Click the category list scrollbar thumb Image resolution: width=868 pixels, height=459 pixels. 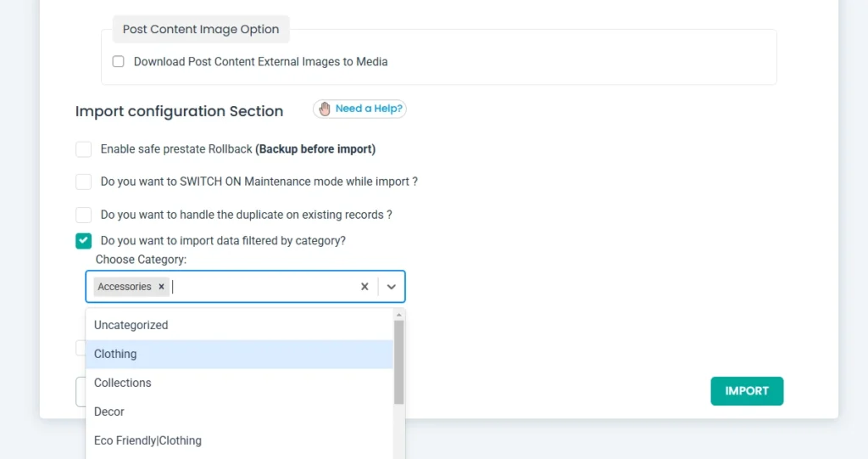[x=398, y=361]
